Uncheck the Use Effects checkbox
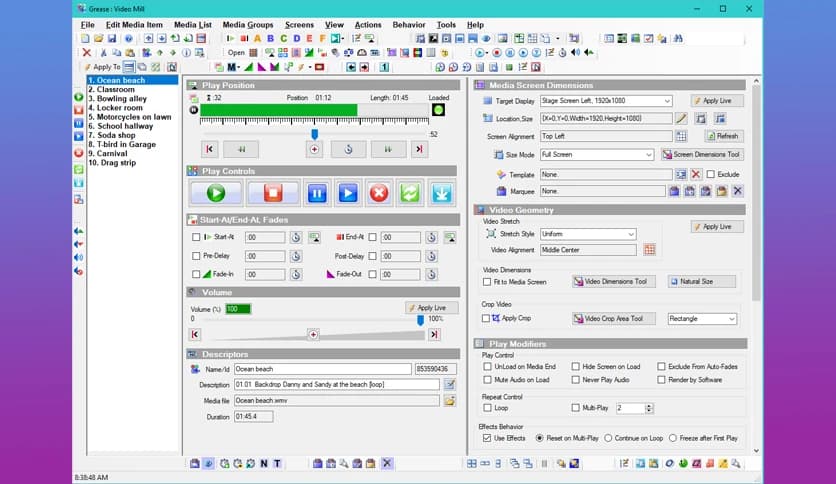This screenshot has width=836, height=484. tap(487, 438)
